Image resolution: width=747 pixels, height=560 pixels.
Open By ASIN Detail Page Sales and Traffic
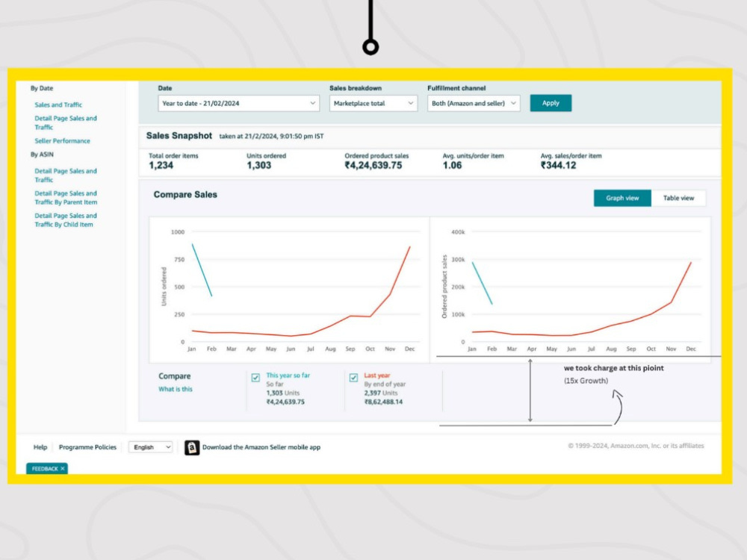click(x=66, y=175)
